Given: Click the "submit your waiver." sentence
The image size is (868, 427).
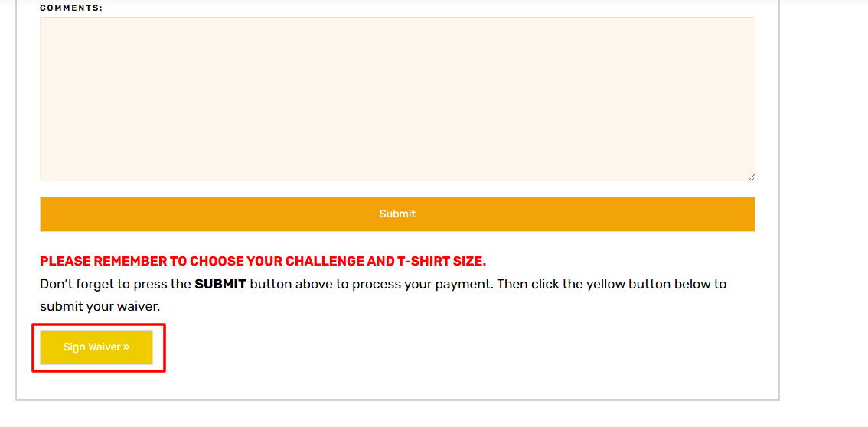Looking at the screenshot, I should pyautogui.click(x=100, y=306).
